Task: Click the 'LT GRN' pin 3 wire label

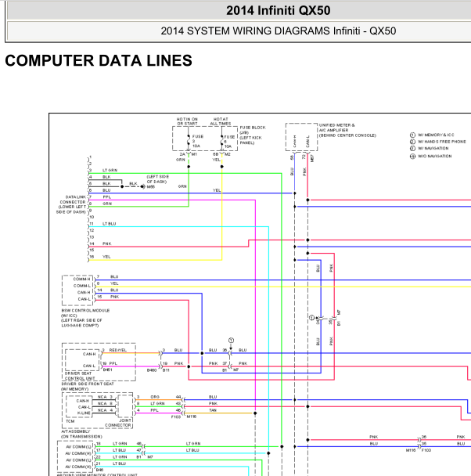Action: (x=110, y=171)
